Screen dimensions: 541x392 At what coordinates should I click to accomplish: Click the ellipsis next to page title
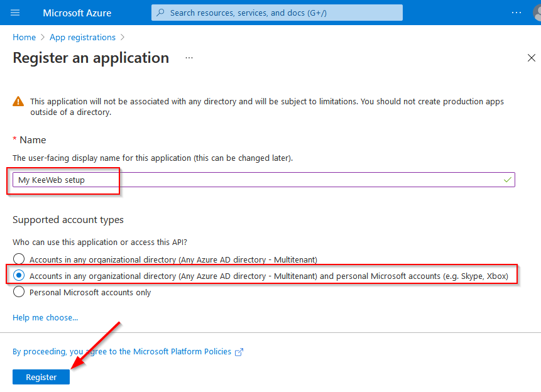(x=188, y=58)
